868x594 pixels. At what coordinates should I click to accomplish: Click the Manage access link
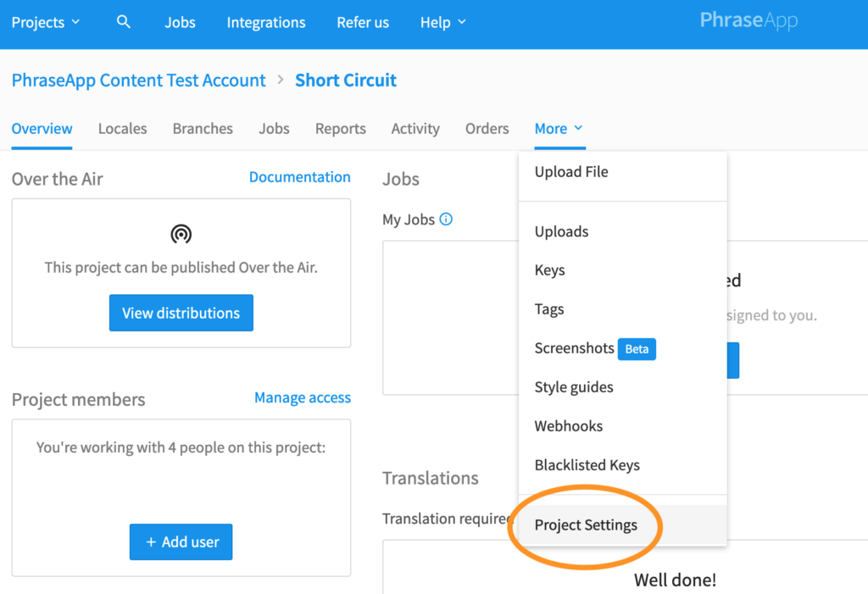tap(303, 397)
